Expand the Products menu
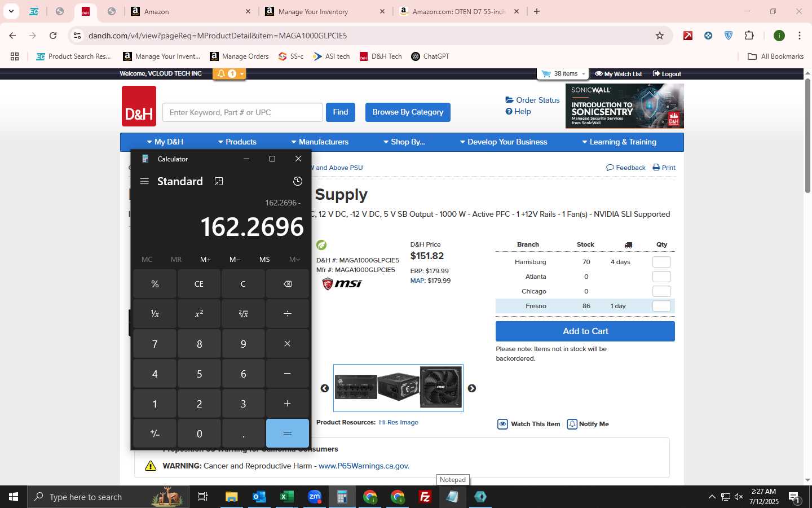This screenshot has width=812, height=508. (x=237, y=142)
